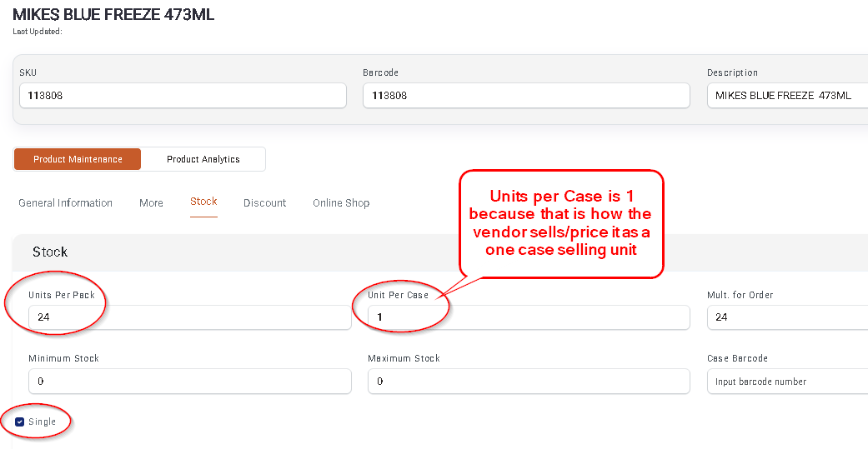The image size is (868, 449).
Task: Click the Barcode label above the field
Action: click(x=381, y=72)
